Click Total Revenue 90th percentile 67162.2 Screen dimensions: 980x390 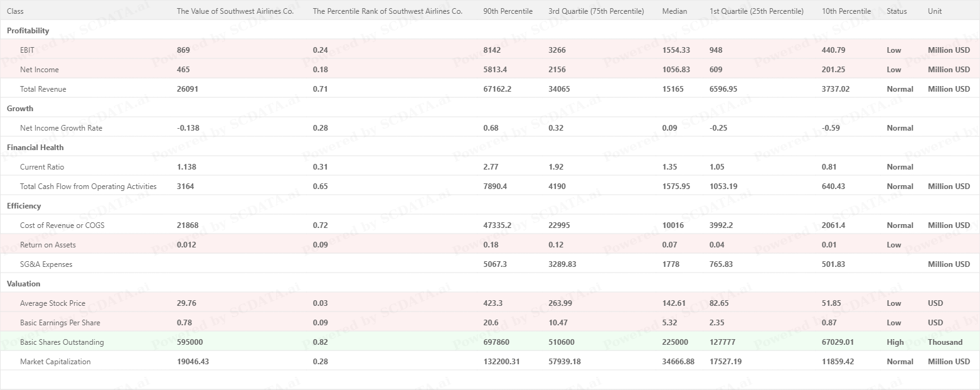[x=498, y=89]
